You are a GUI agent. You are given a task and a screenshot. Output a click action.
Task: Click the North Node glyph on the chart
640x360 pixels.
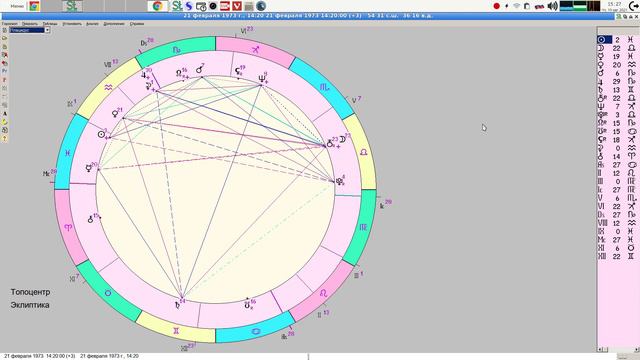point(179,73)
